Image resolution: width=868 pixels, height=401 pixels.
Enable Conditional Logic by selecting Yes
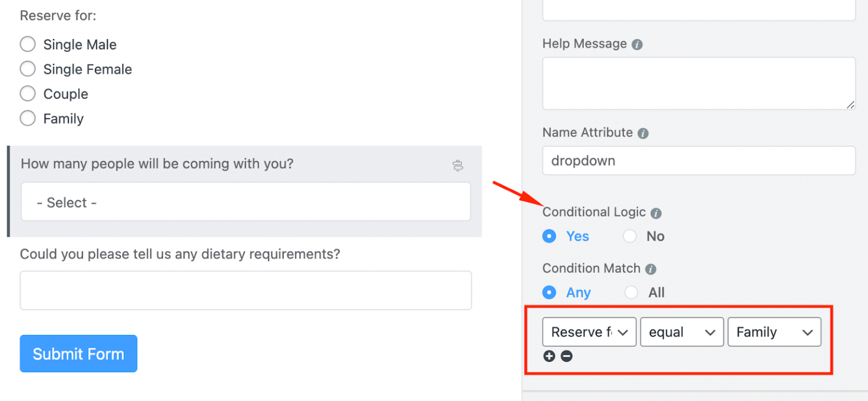click(x=549, y=236)
